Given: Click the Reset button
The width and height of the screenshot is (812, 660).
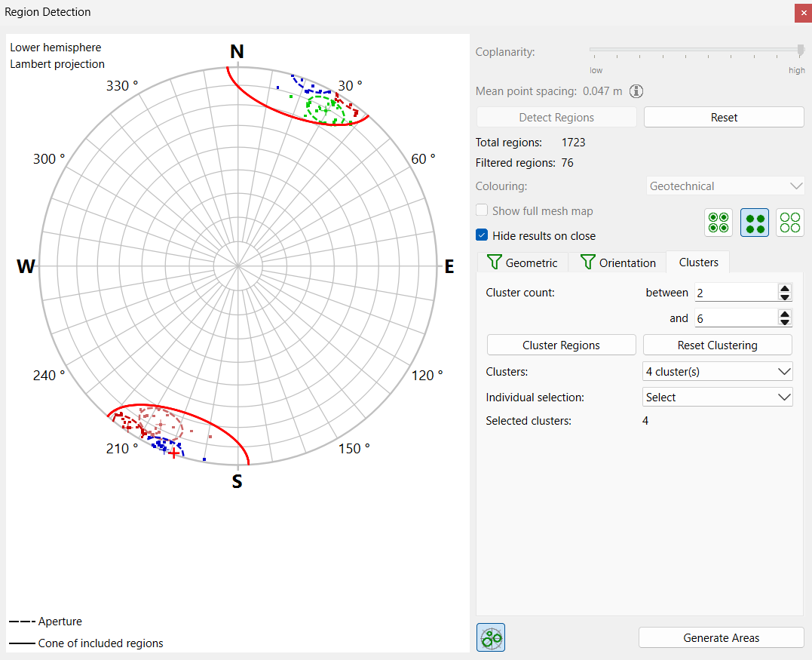Looking at the screenshot, I should pyautogui.click(x=724, y=118).
